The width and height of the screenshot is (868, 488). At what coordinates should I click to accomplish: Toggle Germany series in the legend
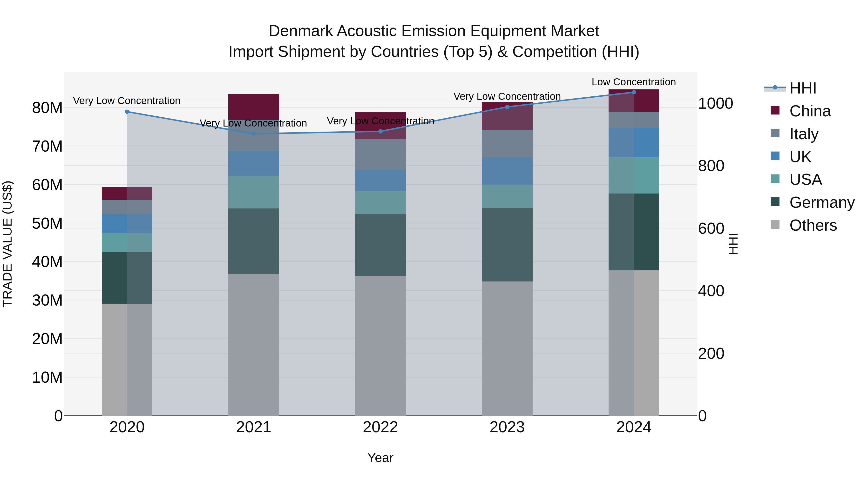[x=812, y=202]
